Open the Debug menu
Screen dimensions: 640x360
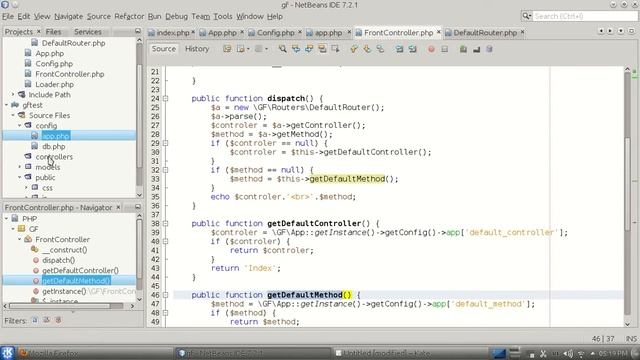(176, 16)
